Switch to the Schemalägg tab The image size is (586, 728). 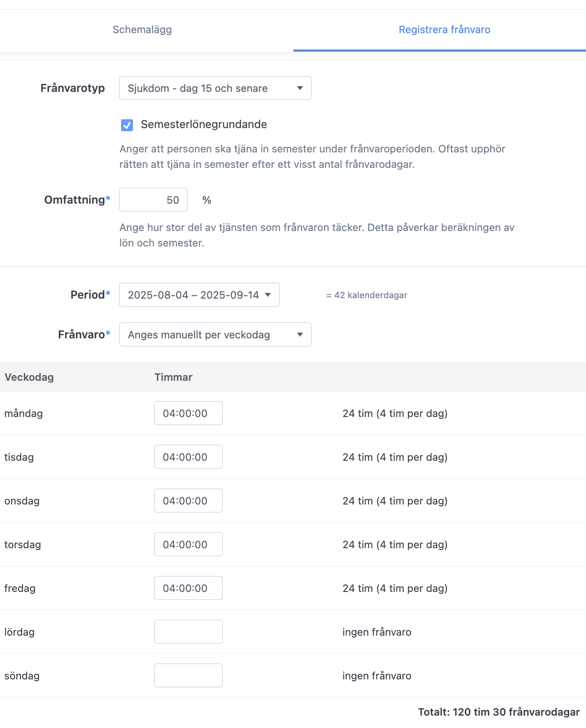pos(142,30)
